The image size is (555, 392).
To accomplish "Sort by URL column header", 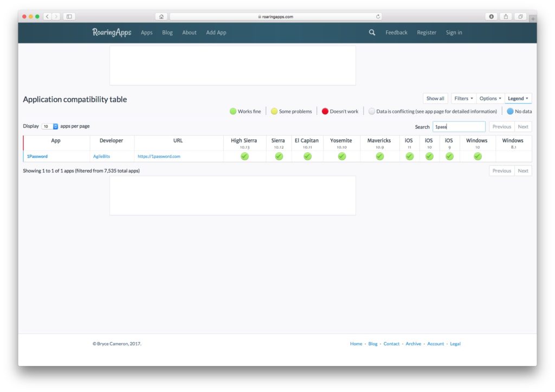I will (178, 143).
